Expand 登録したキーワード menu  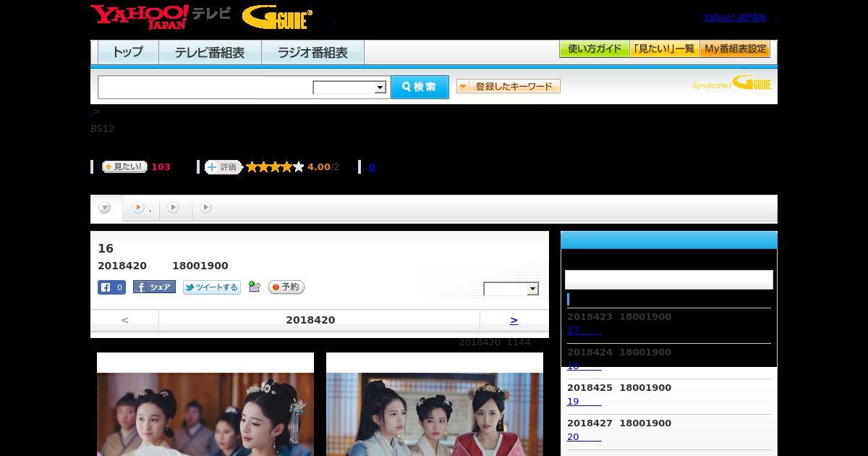509,86
